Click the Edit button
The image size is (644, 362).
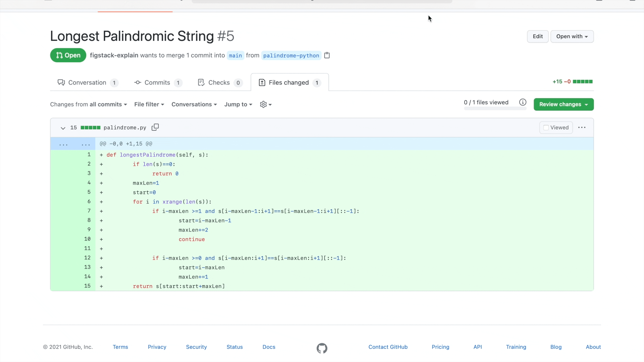[538, 36]
